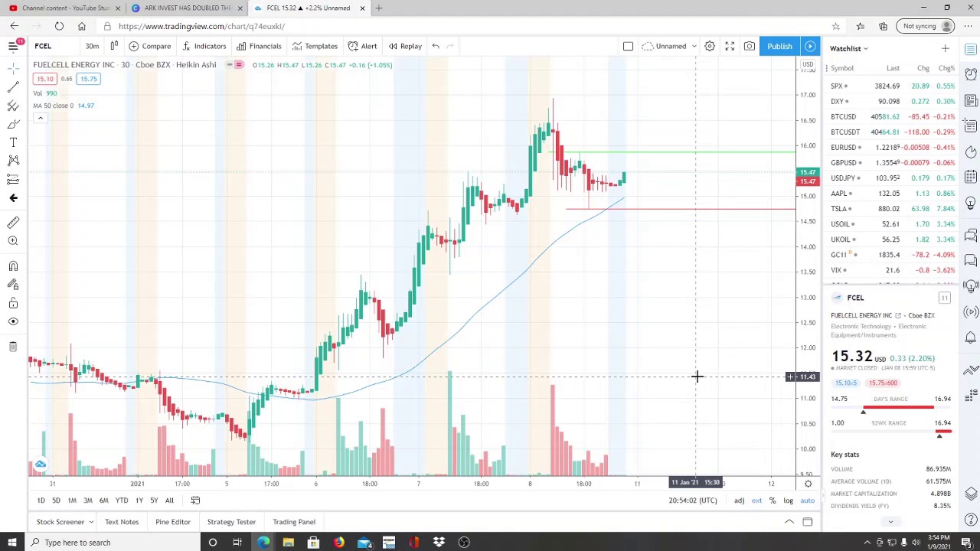Toggle log scale
This screenshot has height=551, width=980.
pyautogui.click(x=788, y=500)
